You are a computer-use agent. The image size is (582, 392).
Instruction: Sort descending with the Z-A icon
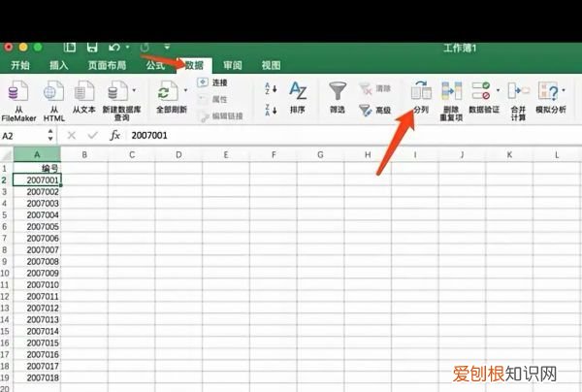[x=271, y=110]
